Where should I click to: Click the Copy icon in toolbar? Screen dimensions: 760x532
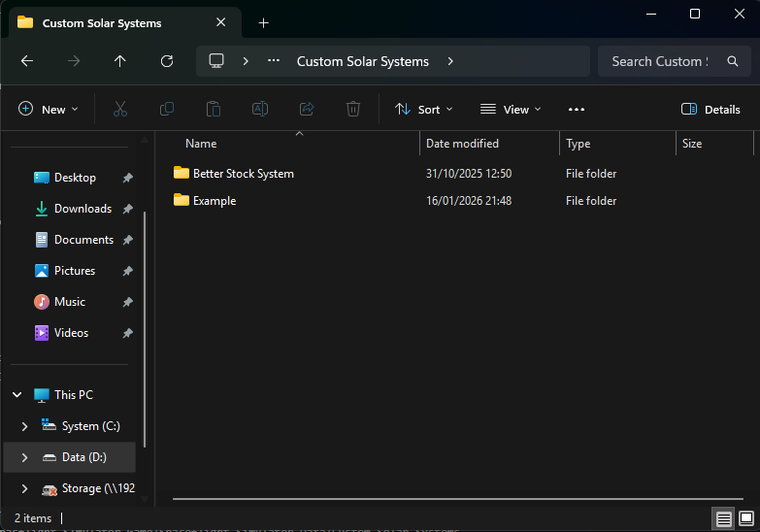coord(167,110)
